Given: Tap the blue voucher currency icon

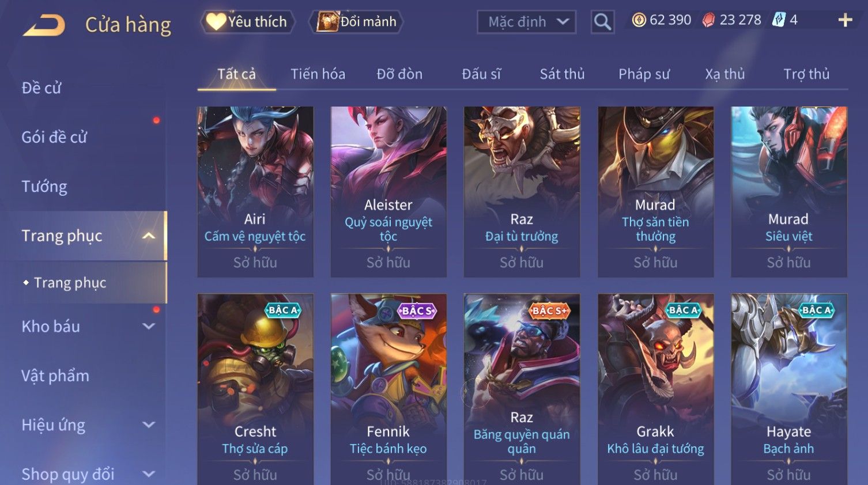Looking at the screenshot, I should tap(779, 20).
